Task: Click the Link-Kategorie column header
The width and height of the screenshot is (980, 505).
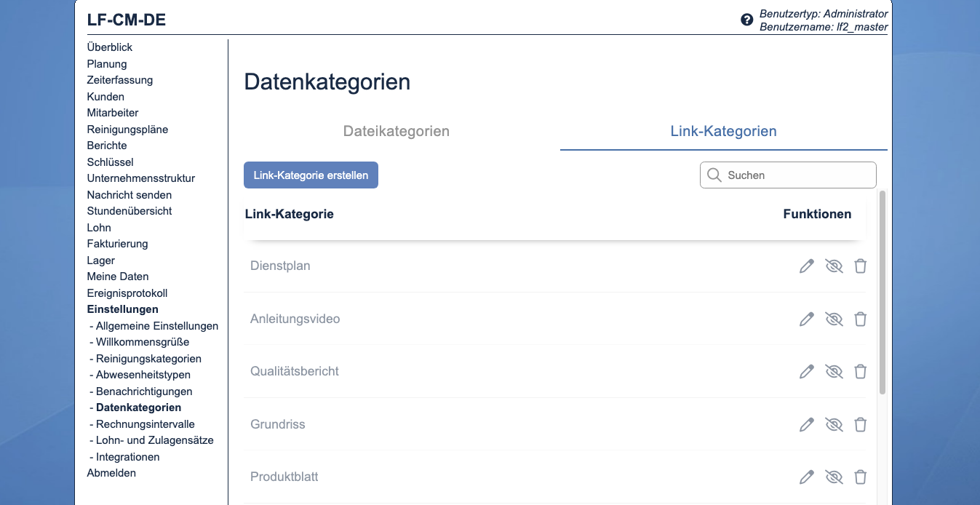Action: 290,214
